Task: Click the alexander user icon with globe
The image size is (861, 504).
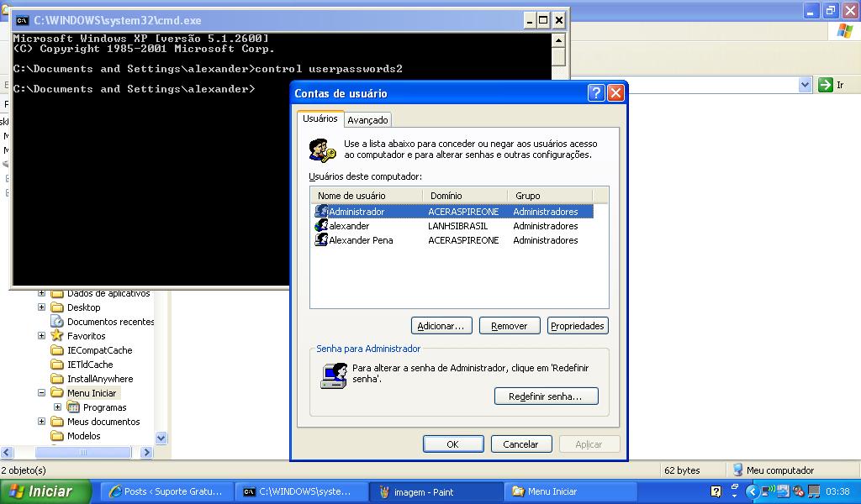Action: (320, 226)
